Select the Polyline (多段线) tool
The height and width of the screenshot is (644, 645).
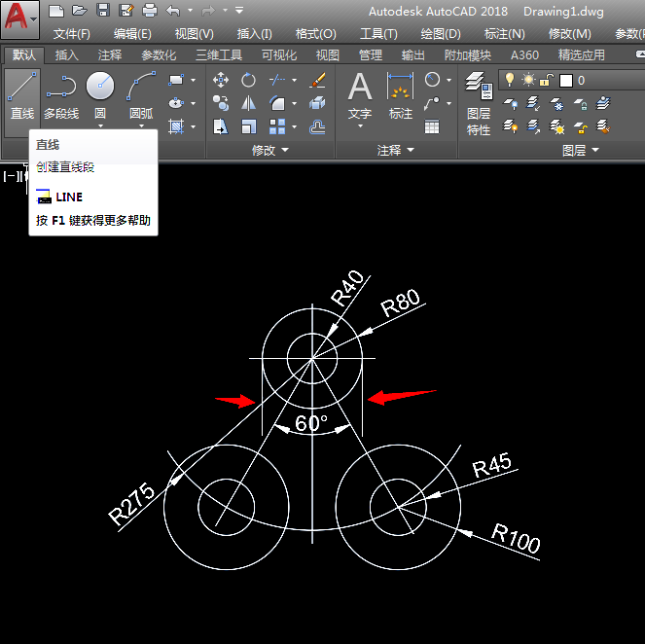pyautogui.click(x=61, y=94)
